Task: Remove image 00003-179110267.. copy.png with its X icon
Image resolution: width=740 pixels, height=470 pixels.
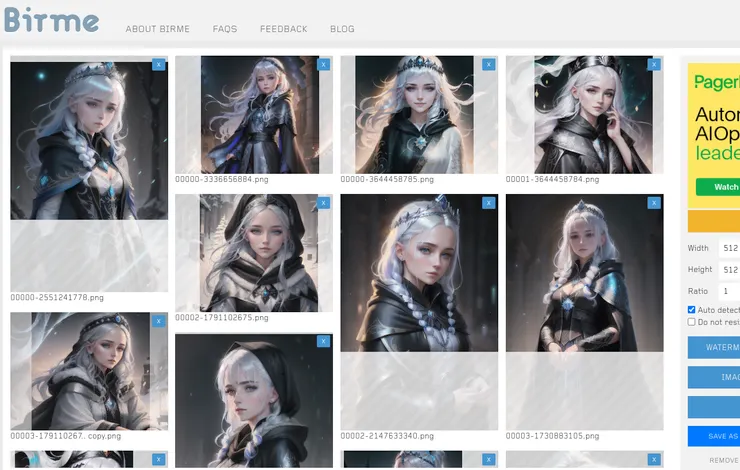Action: [159, 321]
